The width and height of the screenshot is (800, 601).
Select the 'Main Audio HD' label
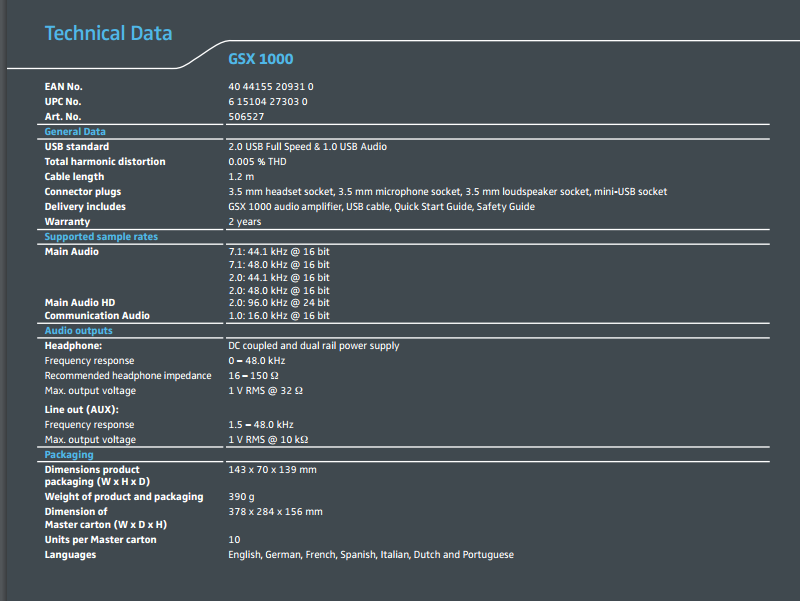[80, 303]
